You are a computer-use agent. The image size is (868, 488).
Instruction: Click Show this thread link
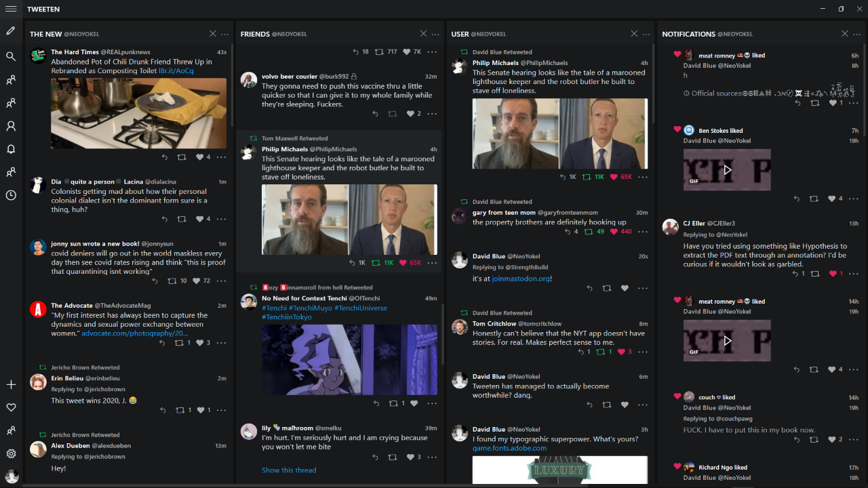(x=289, y=470)
